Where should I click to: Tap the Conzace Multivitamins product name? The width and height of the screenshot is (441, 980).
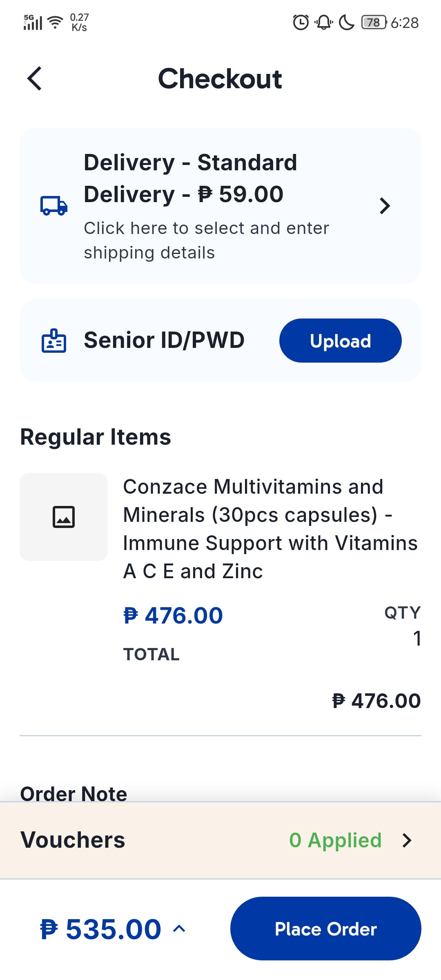pyautogui.click(x=270, y=529)
